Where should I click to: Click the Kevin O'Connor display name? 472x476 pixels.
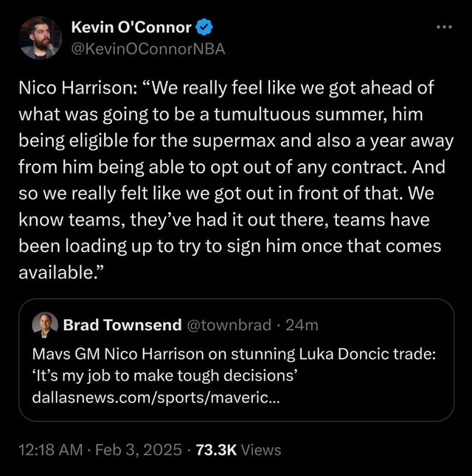[x=131, y=28]
